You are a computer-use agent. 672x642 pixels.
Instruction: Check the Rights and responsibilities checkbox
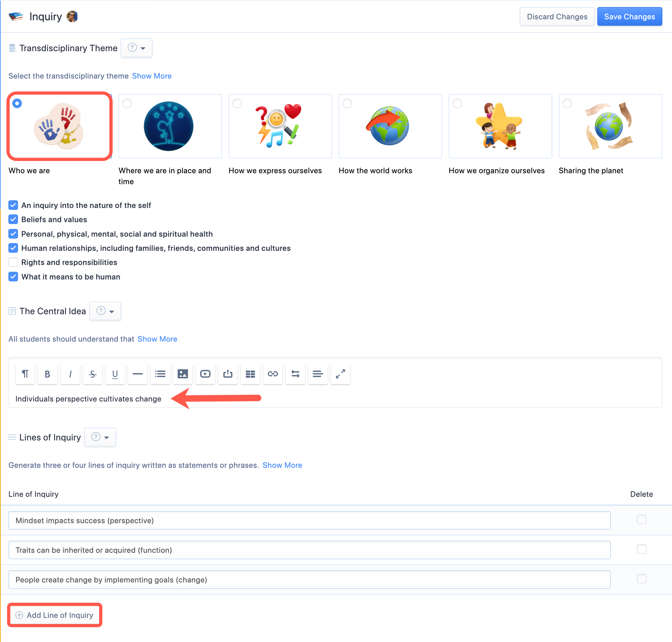pos(13,262)
